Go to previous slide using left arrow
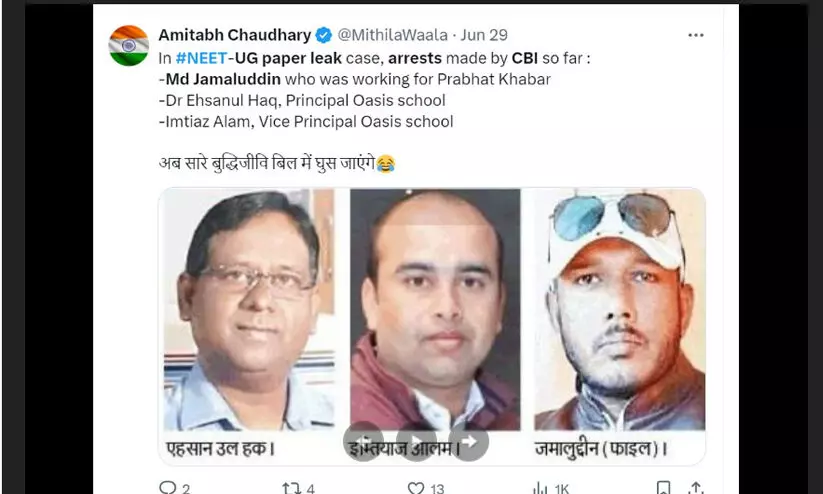 [363, 442]
